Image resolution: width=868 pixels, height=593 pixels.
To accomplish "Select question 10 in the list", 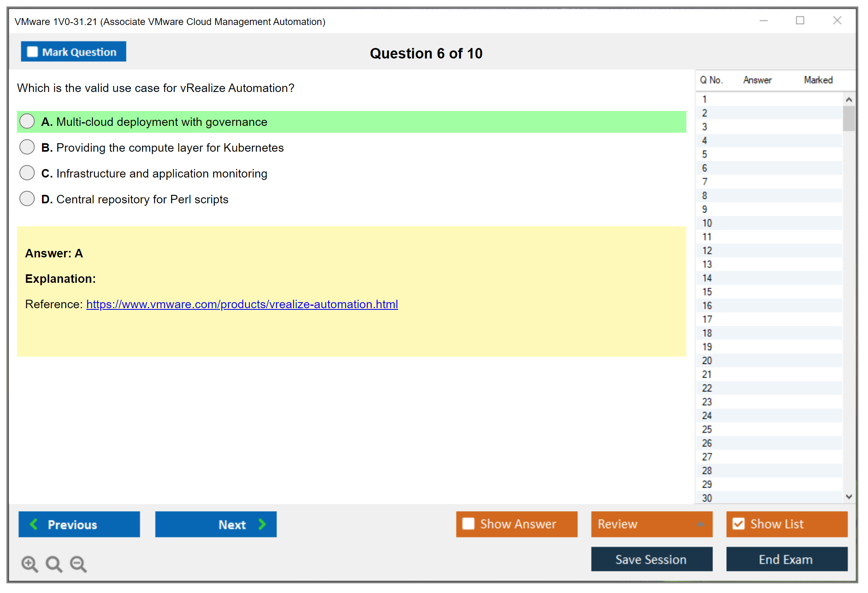I will click(x=707, y=223).
